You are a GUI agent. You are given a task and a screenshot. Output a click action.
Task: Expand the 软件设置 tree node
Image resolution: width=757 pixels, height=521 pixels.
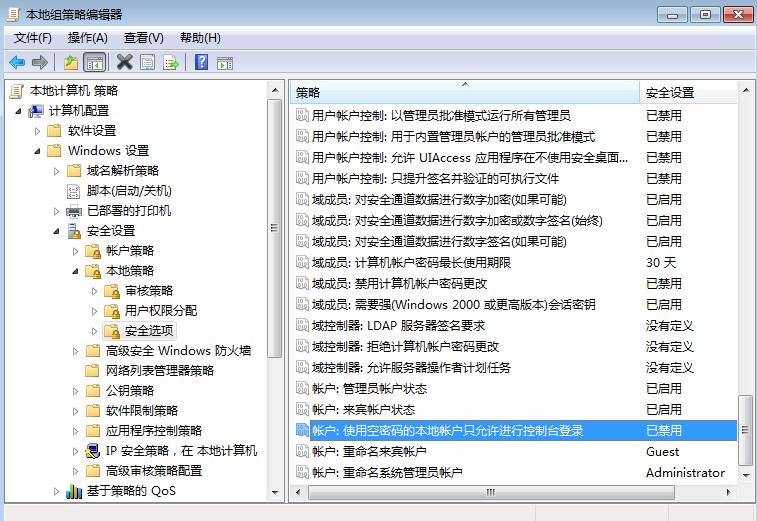tap(37, 131)
